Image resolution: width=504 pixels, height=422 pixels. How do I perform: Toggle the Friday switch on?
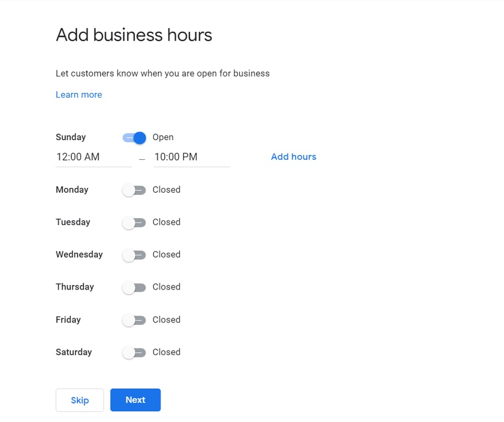pos(134,319)
